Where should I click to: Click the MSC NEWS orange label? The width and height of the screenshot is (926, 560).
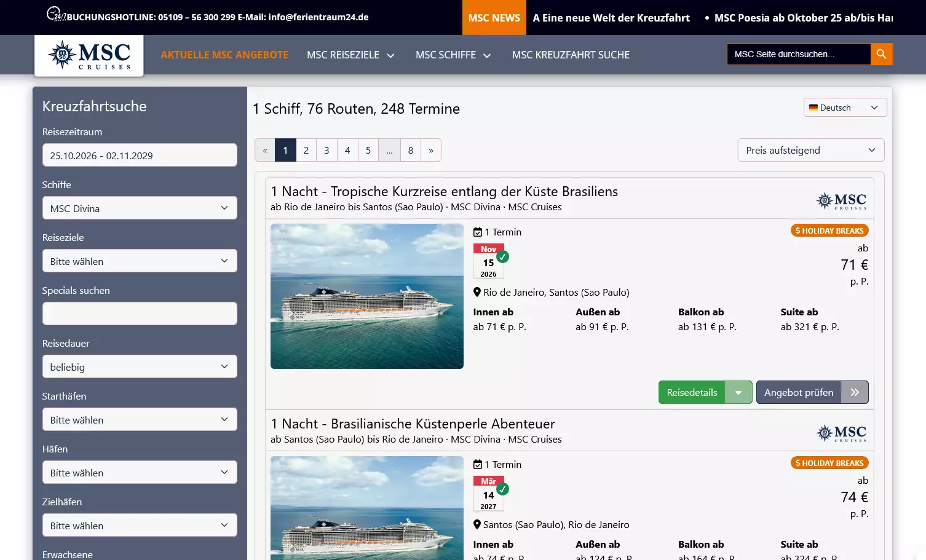pos(494,18)
